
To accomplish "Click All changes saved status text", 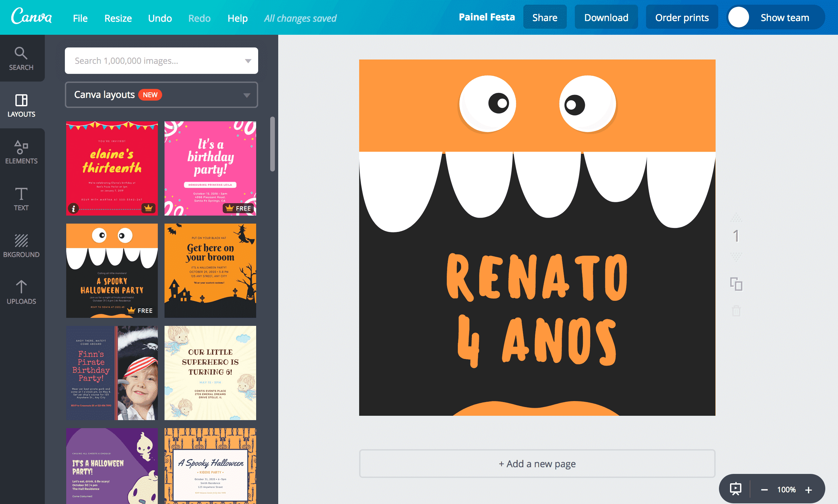I will [x=300, y=18].
